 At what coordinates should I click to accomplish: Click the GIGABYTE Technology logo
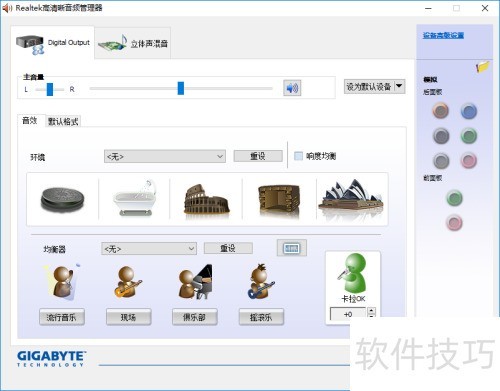(52, 359)
